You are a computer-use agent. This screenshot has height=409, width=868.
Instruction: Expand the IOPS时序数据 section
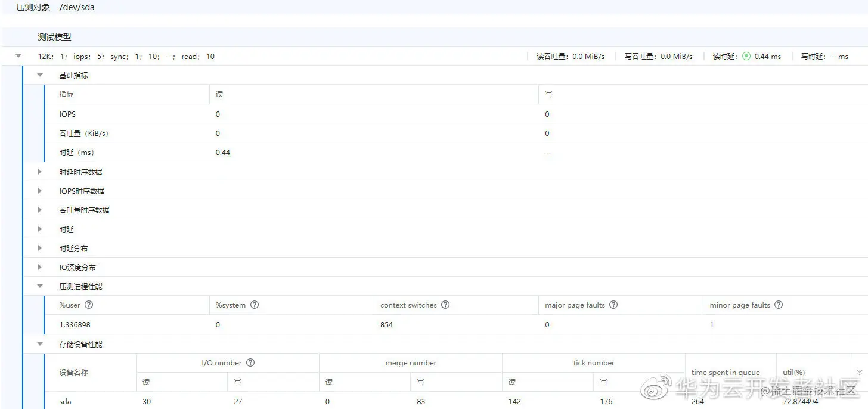pyautogui.click(x=39, y=191)
